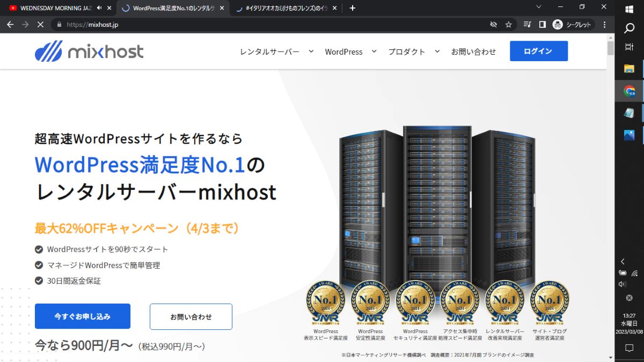Close the mixhost WordPress tab
The width and height of the screenshot is (644, 362).
click(222, 8)
